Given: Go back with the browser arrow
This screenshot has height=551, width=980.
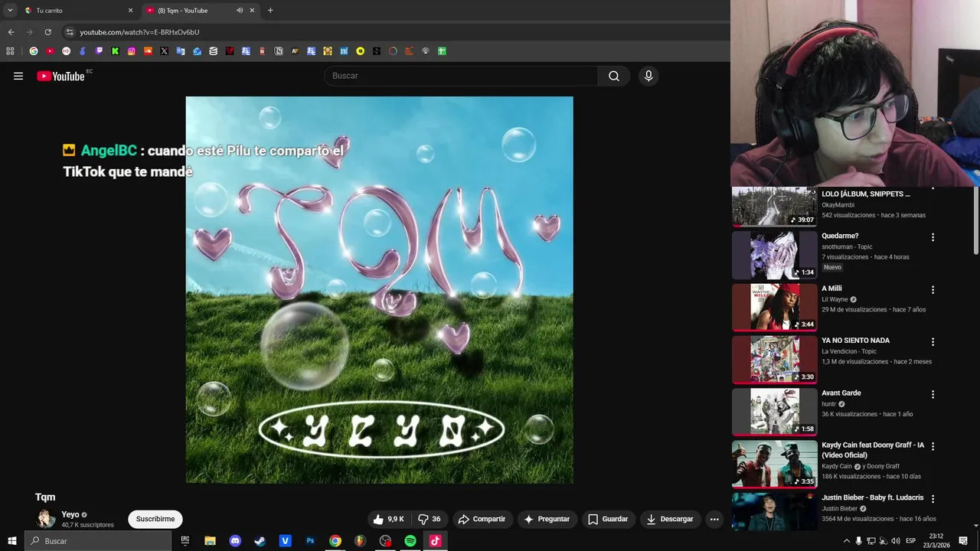Looking at the screenshot, I should click(x=11, y=32).
